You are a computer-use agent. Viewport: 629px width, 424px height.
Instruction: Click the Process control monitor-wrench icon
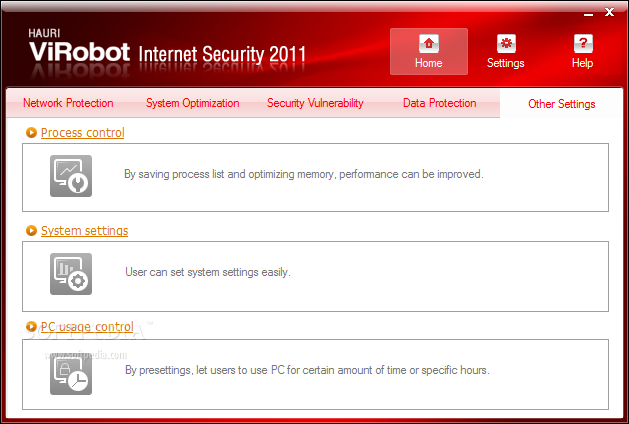(x=71, y=176)
